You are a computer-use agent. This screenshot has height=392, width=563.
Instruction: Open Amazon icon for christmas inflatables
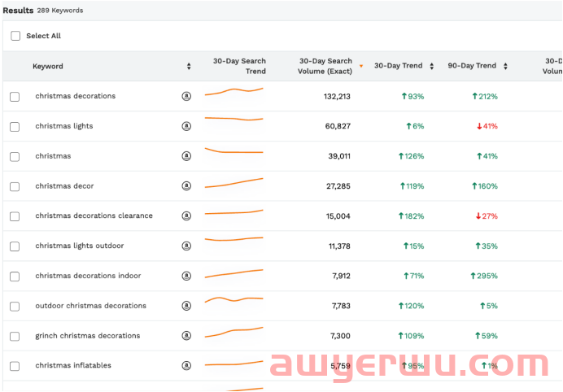pos(186,365)
